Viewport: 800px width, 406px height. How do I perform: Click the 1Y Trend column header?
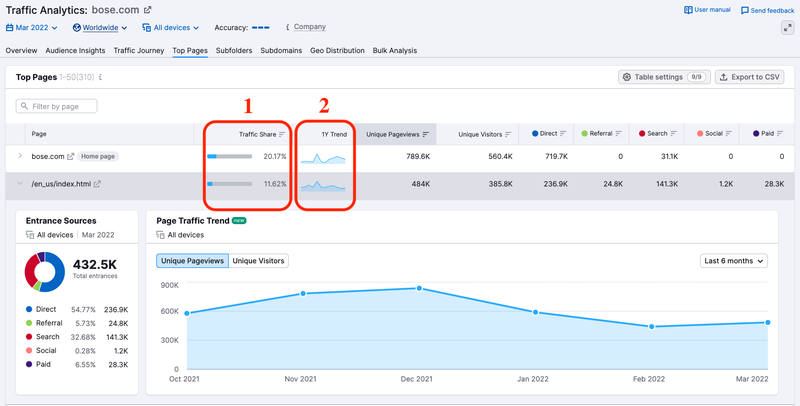pyautogui.click(x=334, y=135)
